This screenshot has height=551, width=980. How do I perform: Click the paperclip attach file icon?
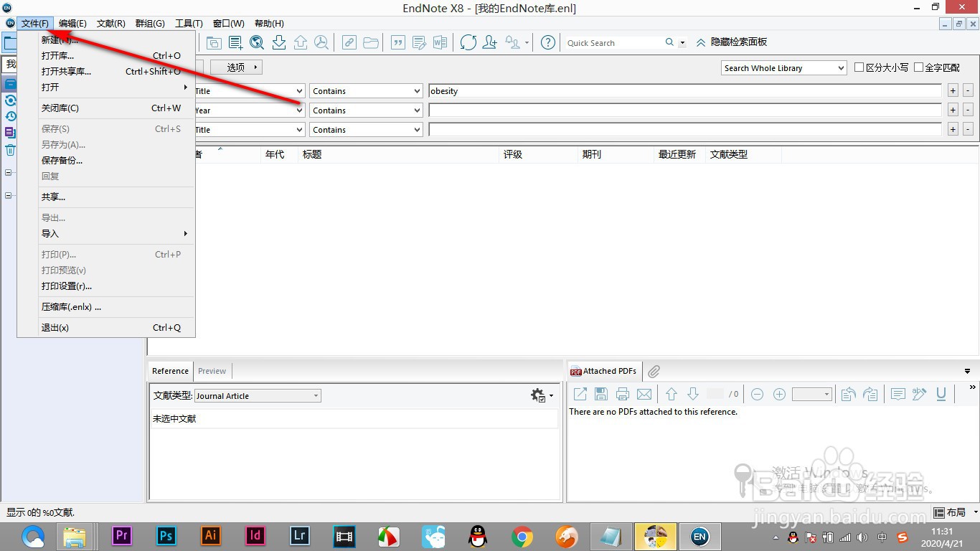654,371
